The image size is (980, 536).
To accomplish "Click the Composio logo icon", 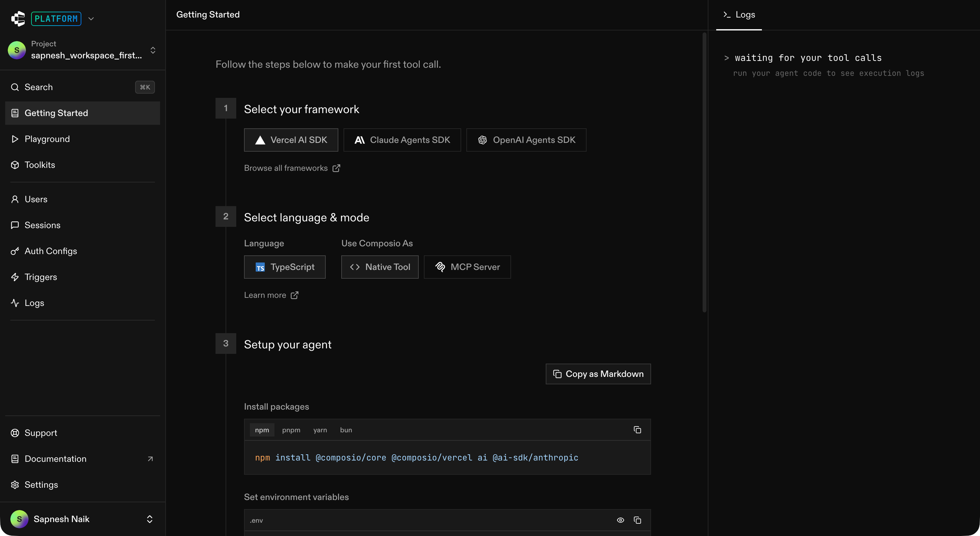I will point(18,19).
